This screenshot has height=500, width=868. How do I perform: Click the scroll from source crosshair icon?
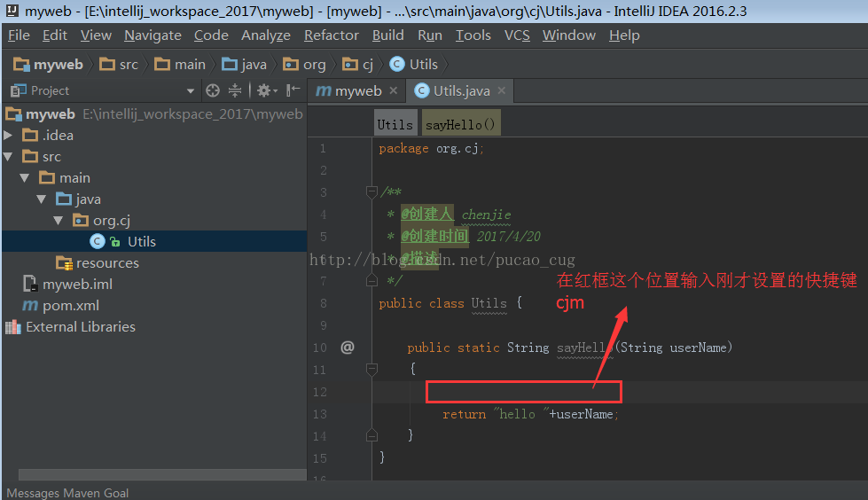(213, 90)
